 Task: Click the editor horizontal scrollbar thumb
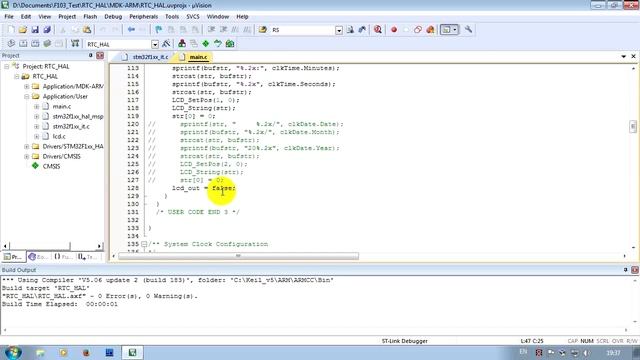(x=238, y=256)
